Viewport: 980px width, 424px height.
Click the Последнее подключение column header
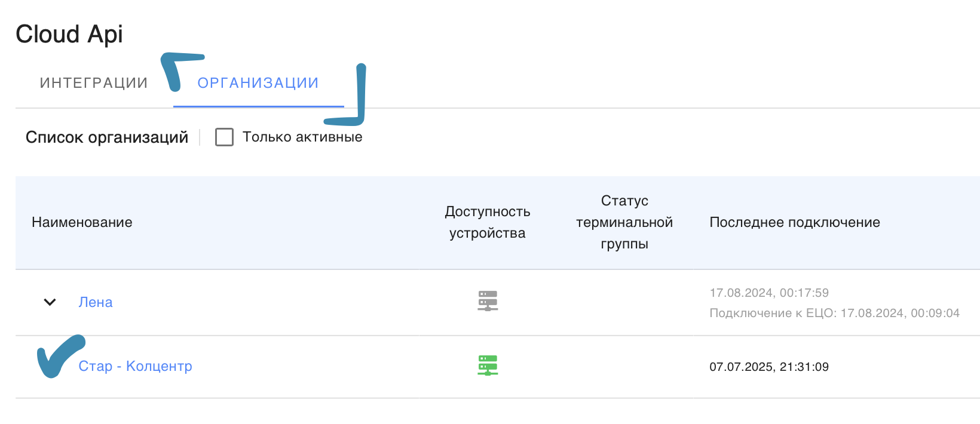pyautogui.click(x=795, y=222)
